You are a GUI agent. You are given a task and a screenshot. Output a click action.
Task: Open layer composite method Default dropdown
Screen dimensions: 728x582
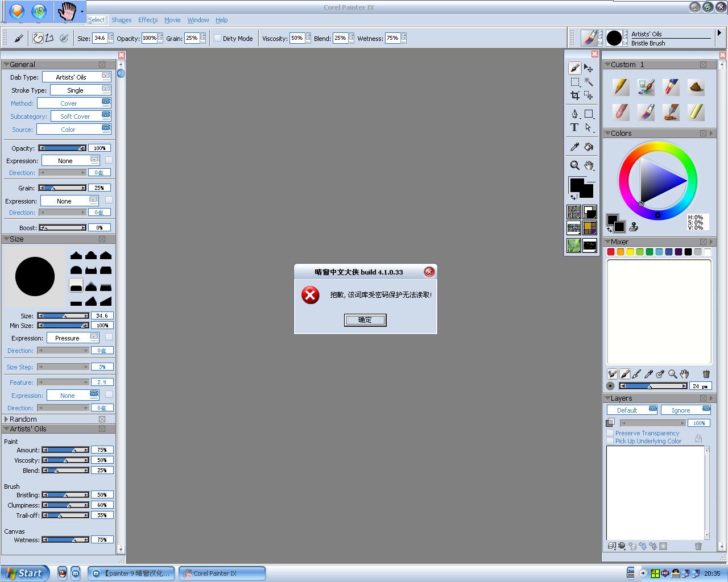coord(632,410)
